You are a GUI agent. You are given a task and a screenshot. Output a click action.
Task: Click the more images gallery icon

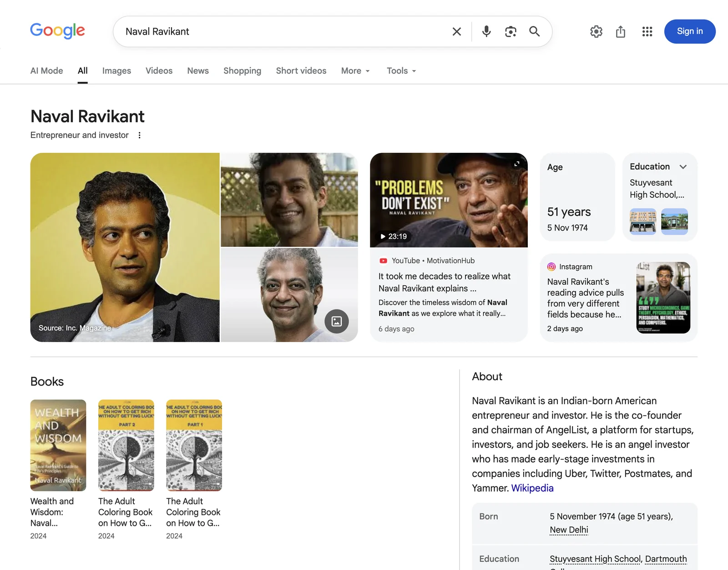(x=337, y=321)
